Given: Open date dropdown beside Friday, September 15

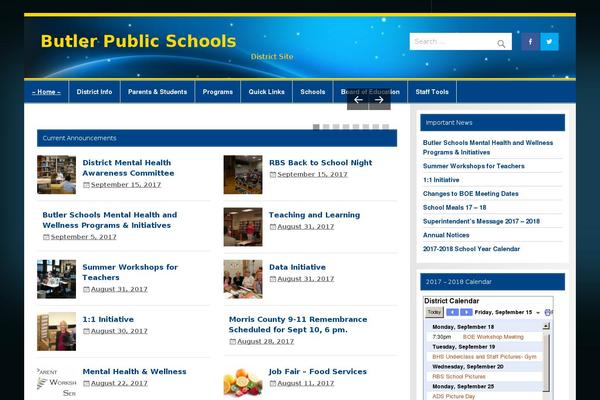Looking at the screenshot, I should pyautogui.click(x=538, y=313).
